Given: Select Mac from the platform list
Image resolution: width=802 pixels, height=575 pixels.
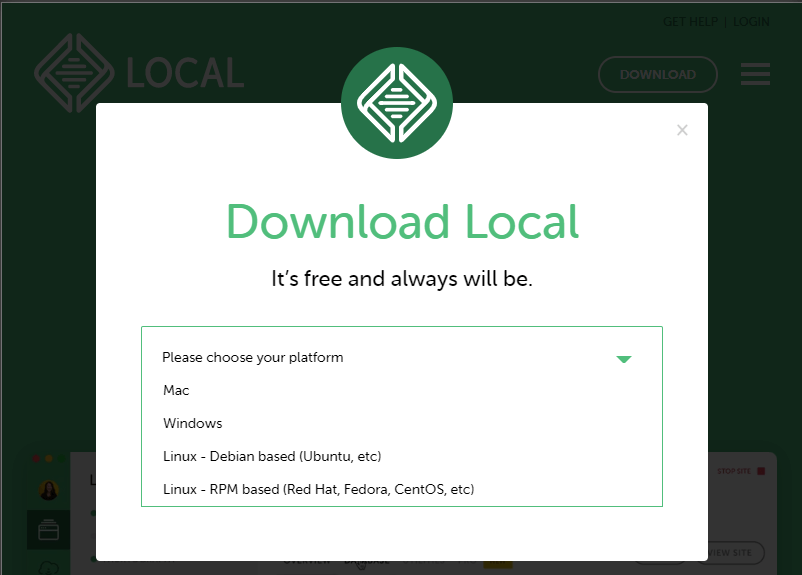Looking at the screenshot, I should tap(176, 390).
